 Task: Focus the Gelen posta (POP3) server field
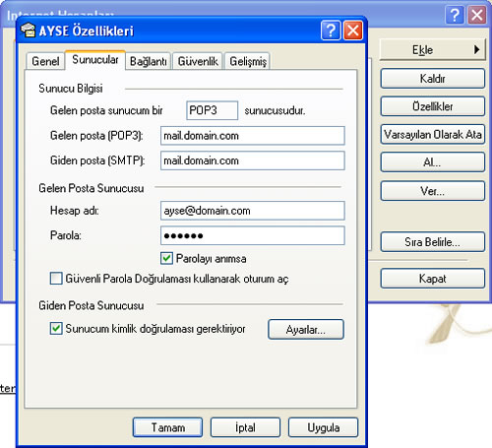(x=253, y=136)
